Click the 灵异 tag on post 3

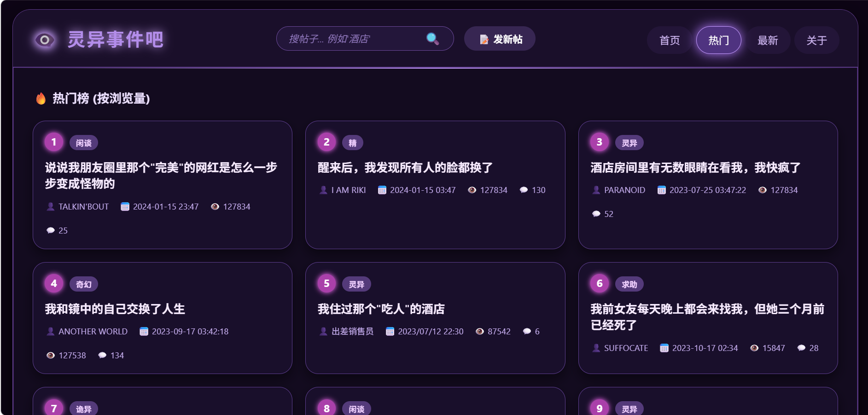click(x=629, y=143)
